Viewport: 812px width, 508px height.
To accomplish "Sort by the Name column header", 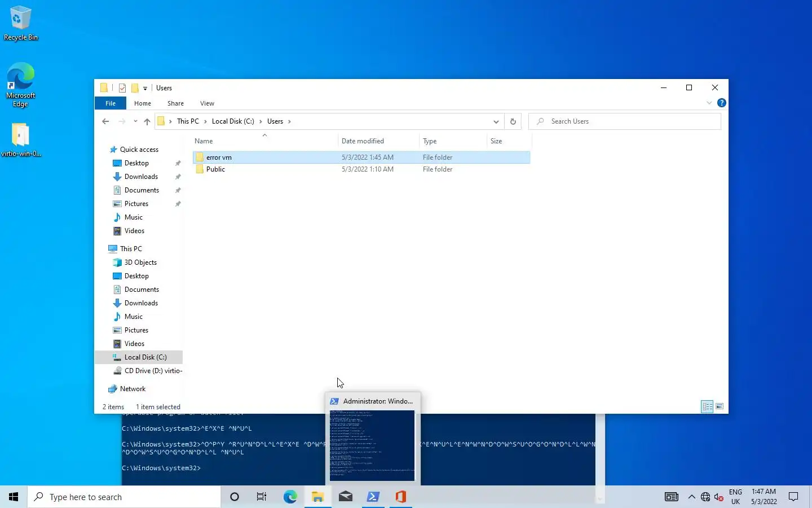I will (265, 141).
